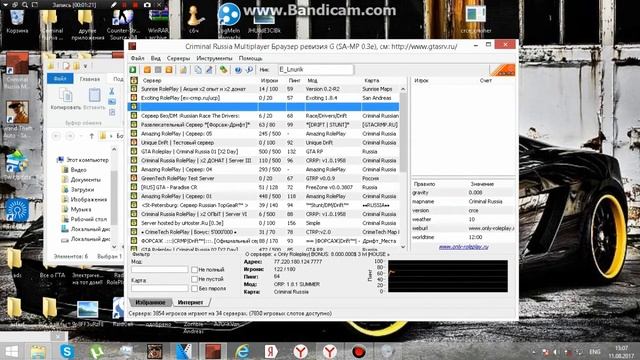The height and width of the screenshot is (360, 640).
Task: Click the Мод filter input field
Action: [x=160, y=270]
